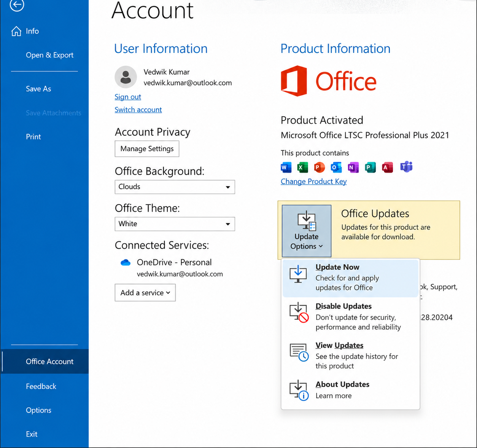
Task: Click the PowerPoint app icon
Action: [320, 167]
